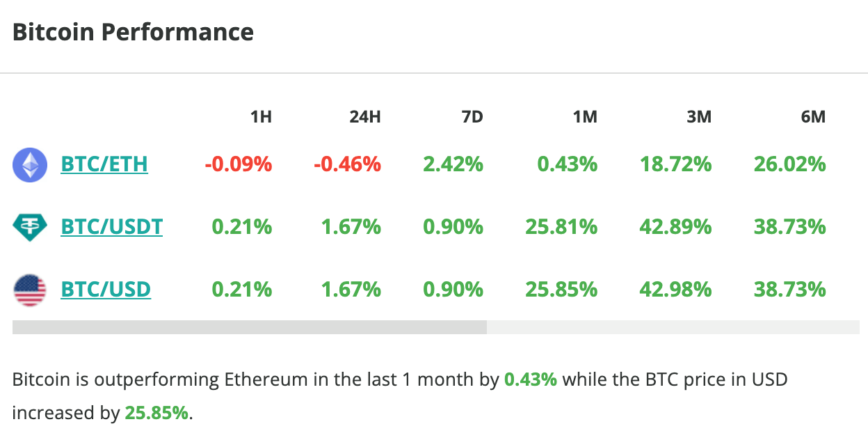The height and width of the screenshot is (447, 868).
Task: Open the BTC/USDT pair link
Action: point(112,227)
